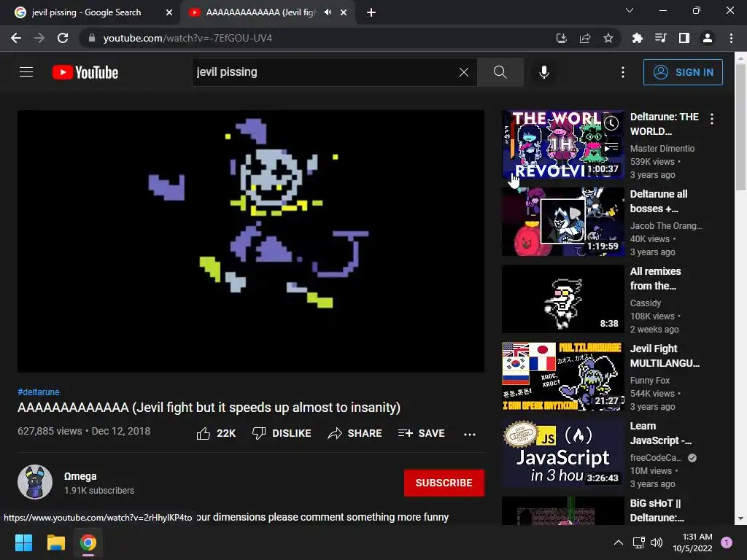
Task: Share this page from address bar
Action: point(585,38)
